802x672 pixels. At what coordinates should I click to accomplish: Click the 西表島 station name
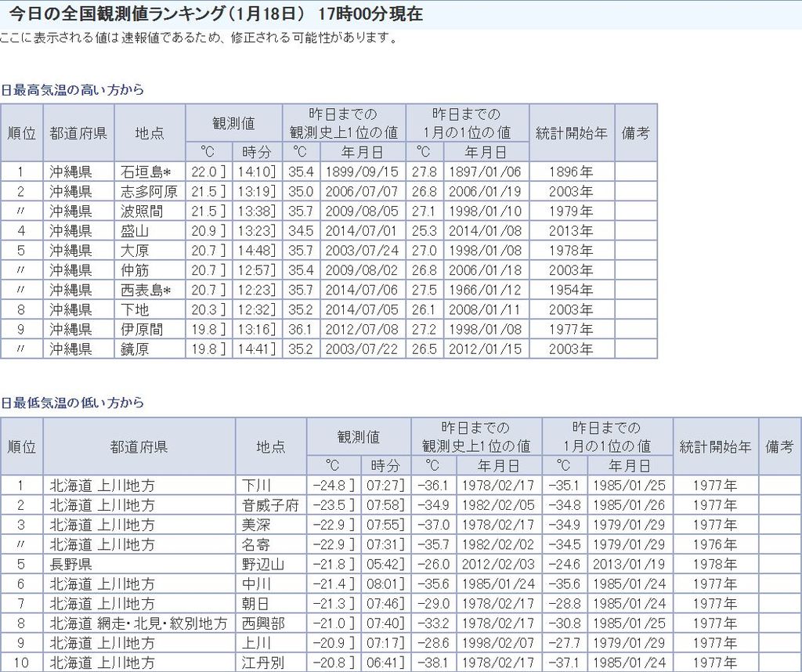(x=146, y=290)
